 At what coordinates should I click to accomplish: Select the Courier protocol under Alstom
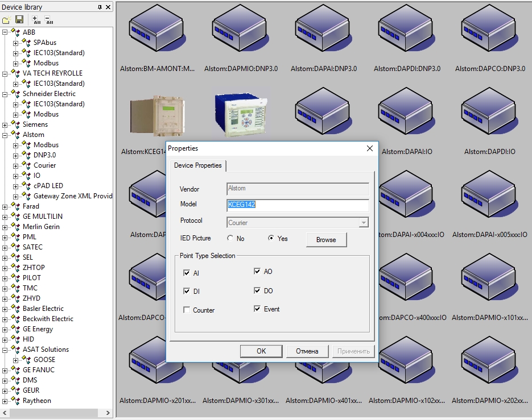(44, 165)
